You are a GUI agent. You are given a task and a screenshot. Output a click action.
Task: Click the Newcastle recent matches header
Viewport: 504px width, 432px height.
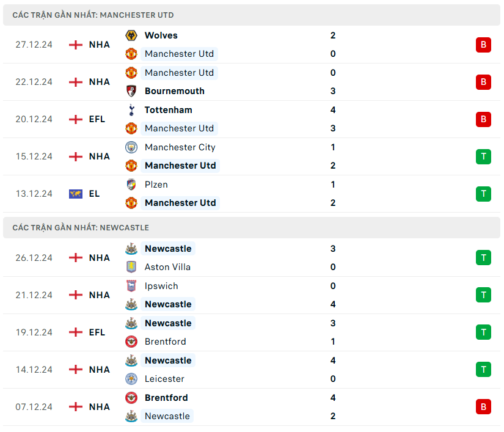tap(81, 228)
